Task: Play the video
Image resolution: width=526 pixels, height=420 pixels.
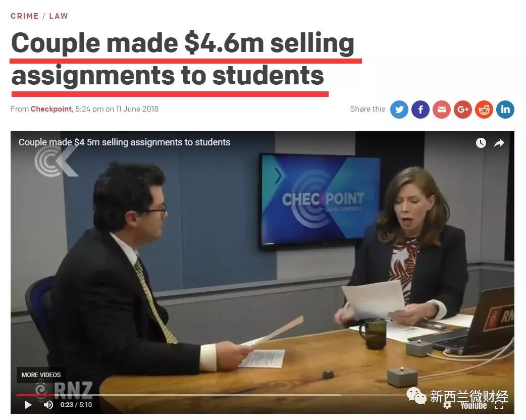Action: pos(28,405)
